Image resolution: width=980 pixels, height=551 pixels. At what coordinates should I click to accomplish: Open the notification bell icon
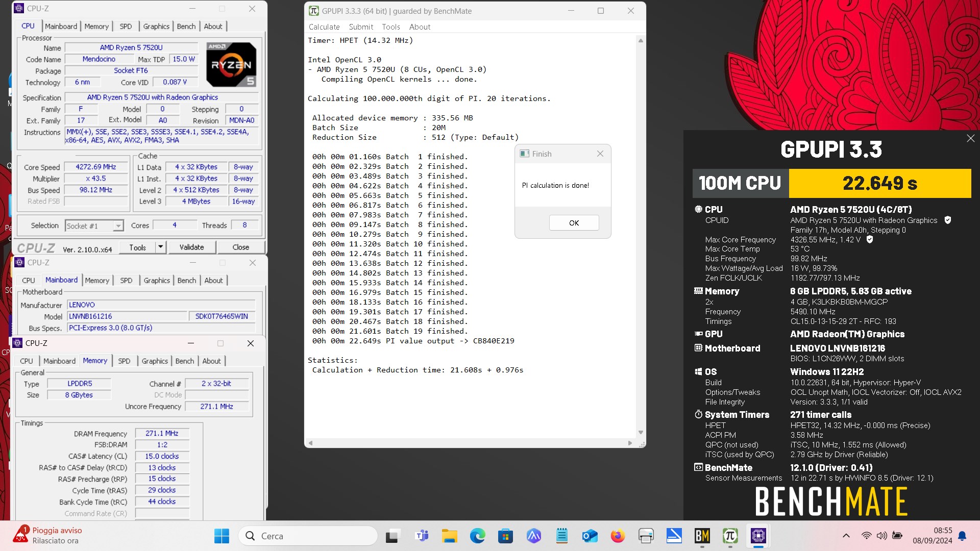[962, 536]
